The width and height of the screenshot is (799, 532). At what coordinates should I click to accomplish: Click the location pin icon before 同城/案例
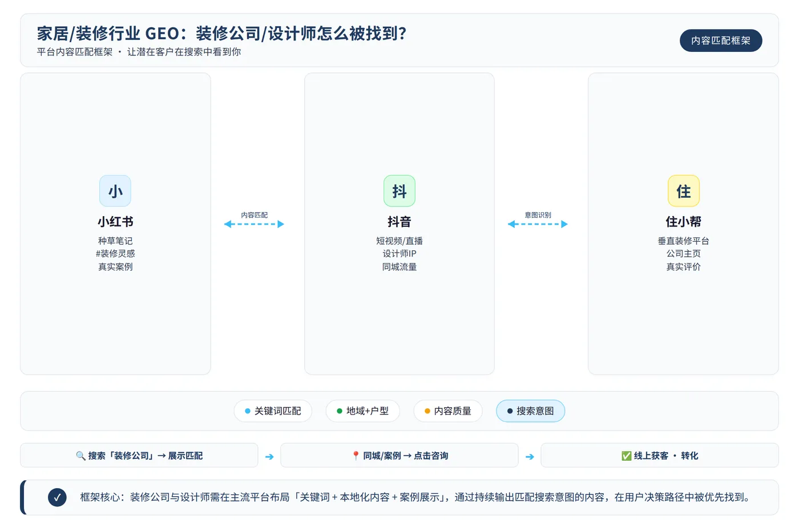coord(356,456)
